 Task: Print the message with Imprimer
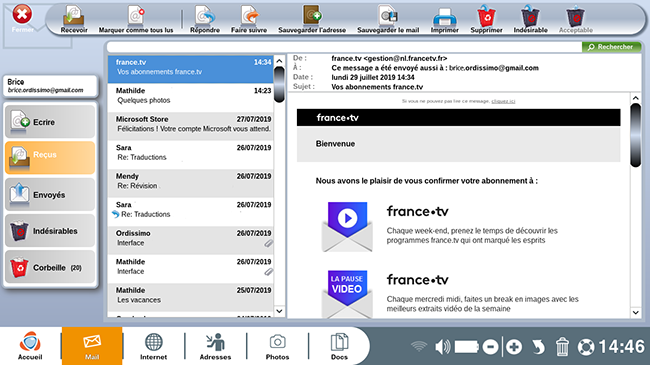[444, 19]
